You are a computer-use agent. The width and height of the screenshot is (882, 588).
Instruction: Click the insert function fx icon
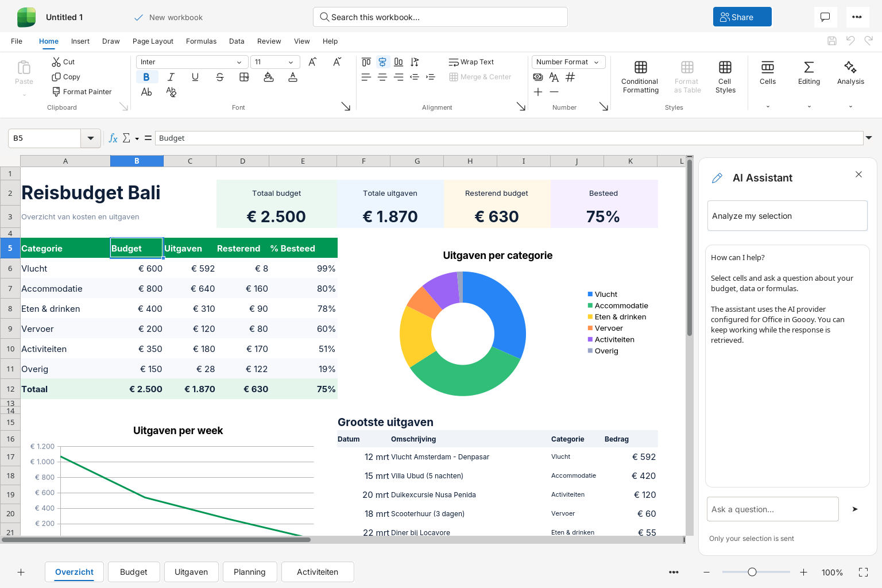coord(113,138)
